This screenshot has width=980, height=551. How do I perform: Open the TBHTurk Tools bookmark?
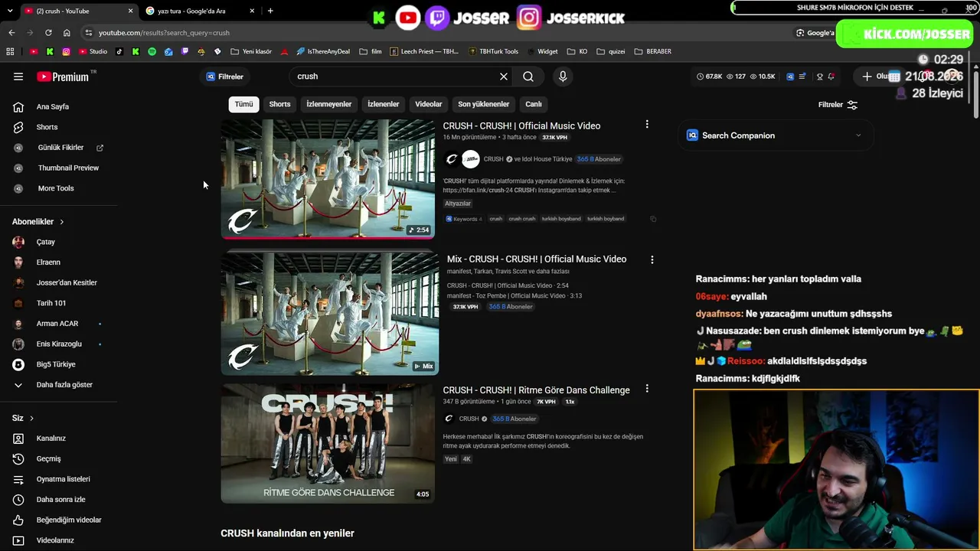click(x=493, y=51)
